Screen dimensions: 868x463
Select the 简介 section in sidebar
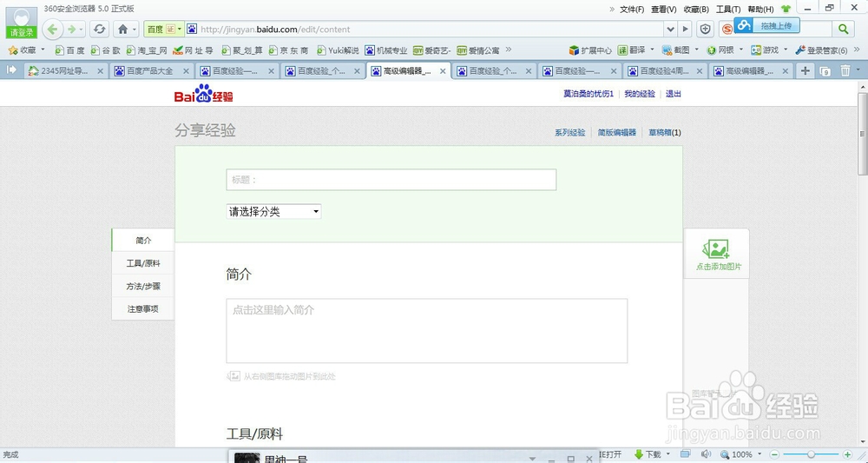click(143, 241)
